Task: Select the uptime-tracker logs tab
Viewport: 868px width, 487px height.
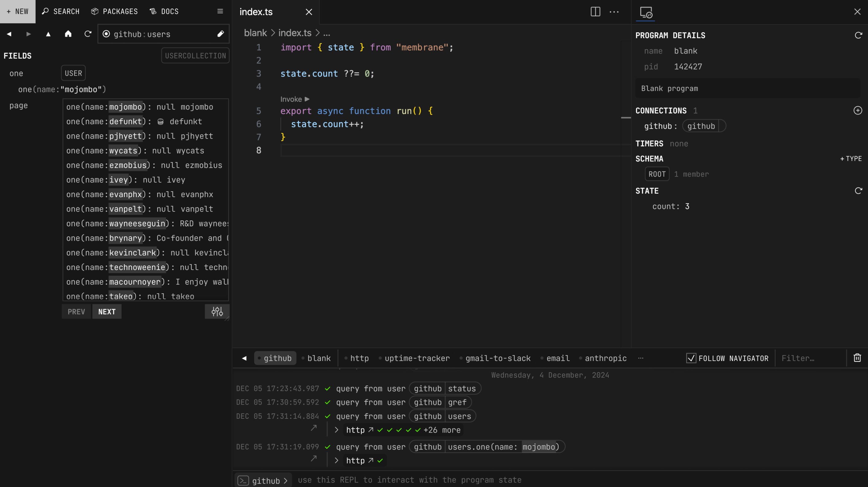Action: click(x=414, y=358)
